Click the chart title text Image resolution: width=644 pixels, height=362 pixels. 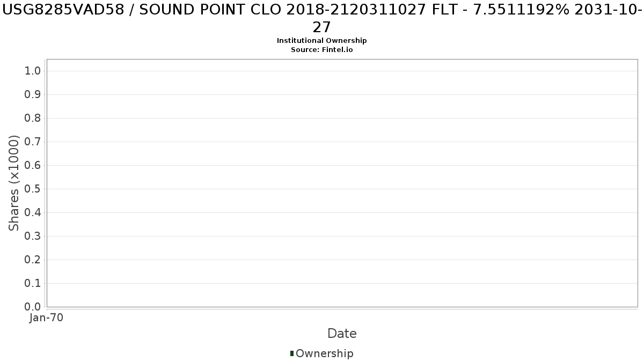322,19
